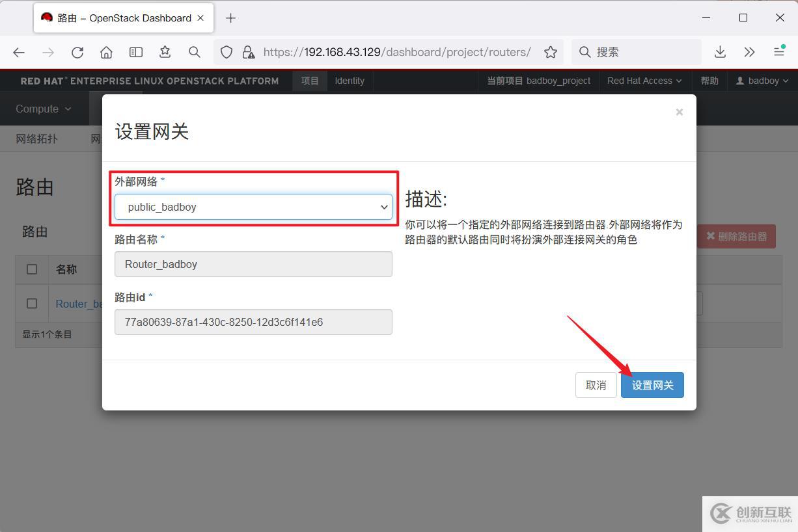Close the Set Gateway dialog with ×
Viewport: 798px width, 532px height.
point(679,112)
